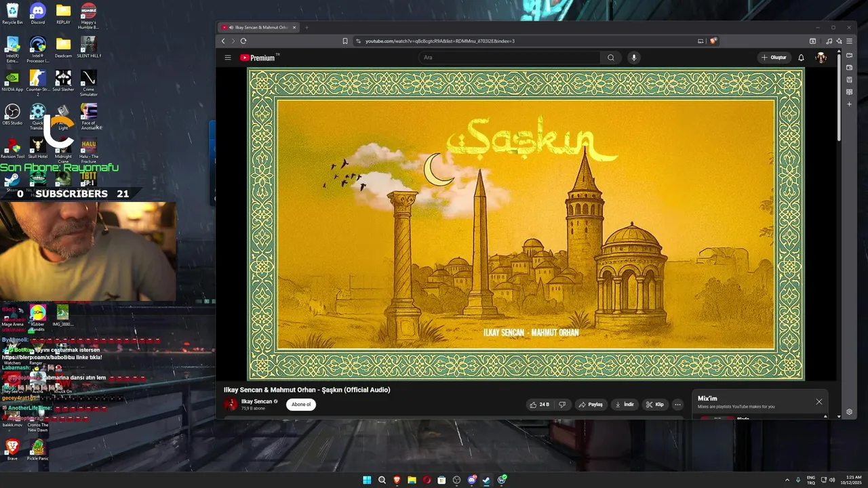868x488 pixels.
Task: Share video with Paylaş button
Action: [x=590, y=405]
